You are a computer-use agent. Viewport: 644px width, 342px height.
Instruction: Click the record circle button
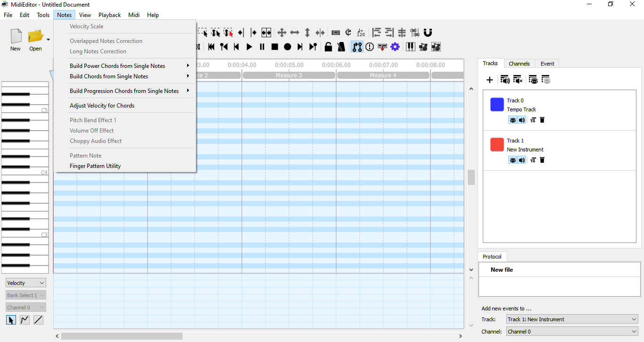pyautogui.click(x=287, y=47)
